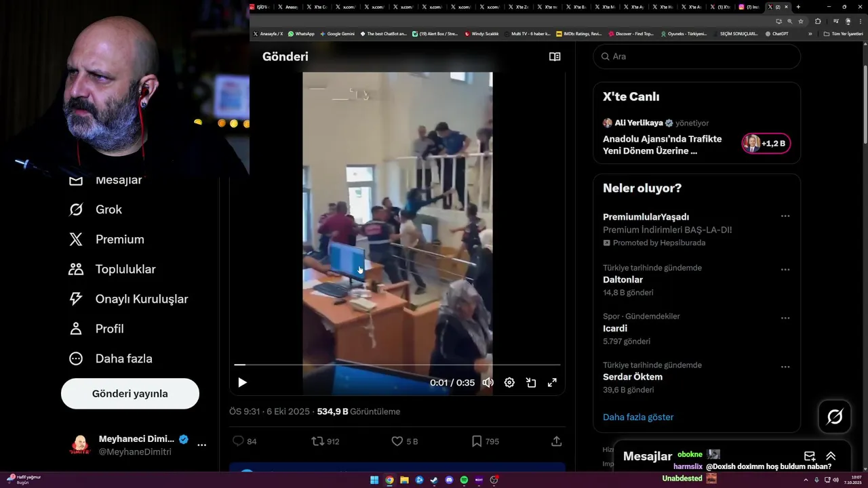Seek the video progress bar
This screenshot has width=868, height=488.
(x=397, y=365)
